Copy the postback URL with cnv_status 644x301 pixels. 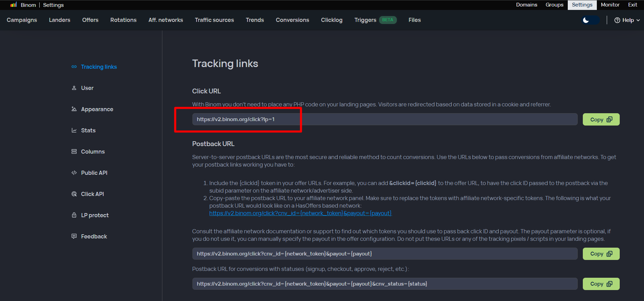(601, 284)
